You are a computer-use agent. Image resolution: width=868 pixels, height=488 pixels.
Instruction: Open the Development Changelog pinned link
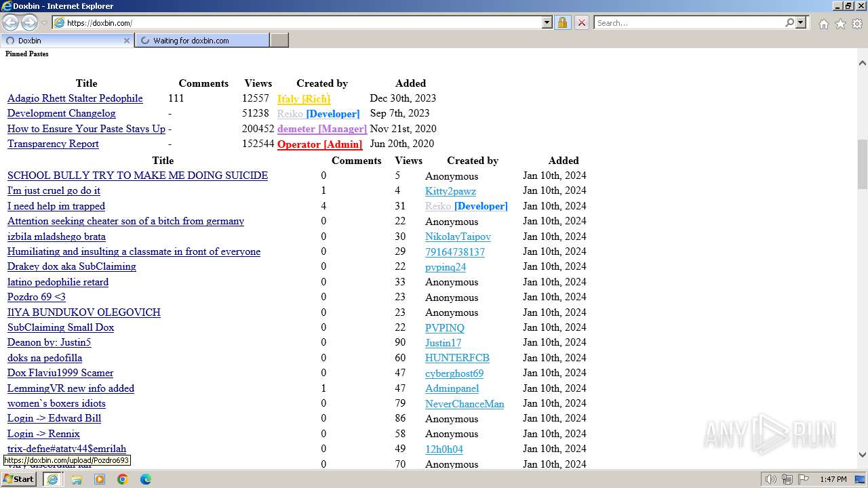62,113
